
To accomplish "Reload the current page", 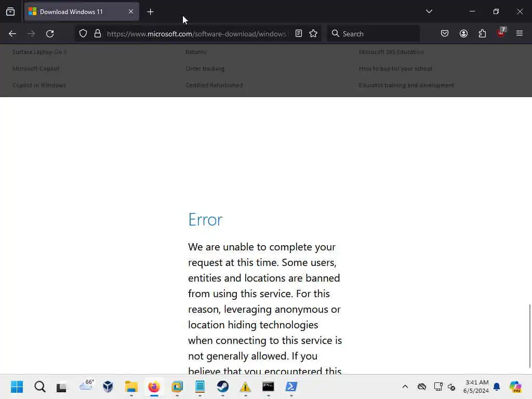I will (50, 34).
